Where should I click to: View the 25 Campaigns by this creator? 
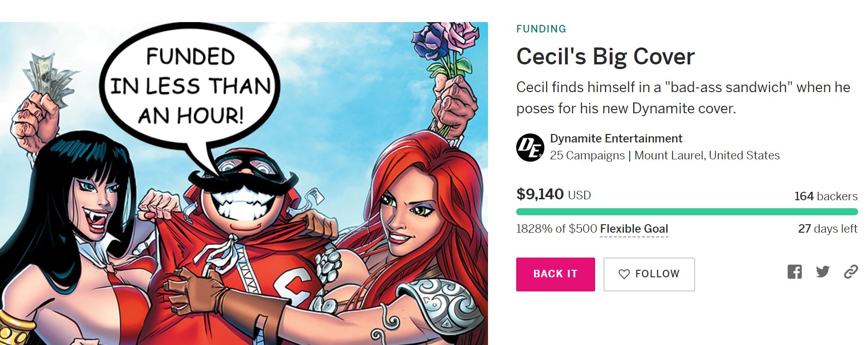587,156
